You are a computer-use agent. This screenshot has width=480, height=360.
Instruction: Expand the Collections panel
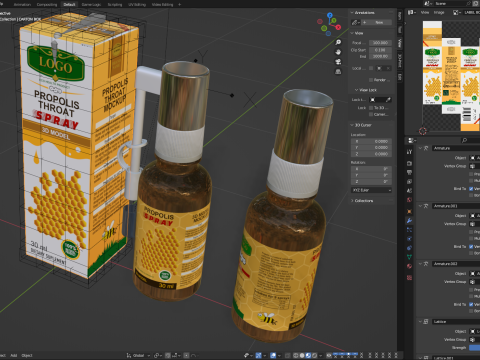pyautogui.click(x=352, y=201)
